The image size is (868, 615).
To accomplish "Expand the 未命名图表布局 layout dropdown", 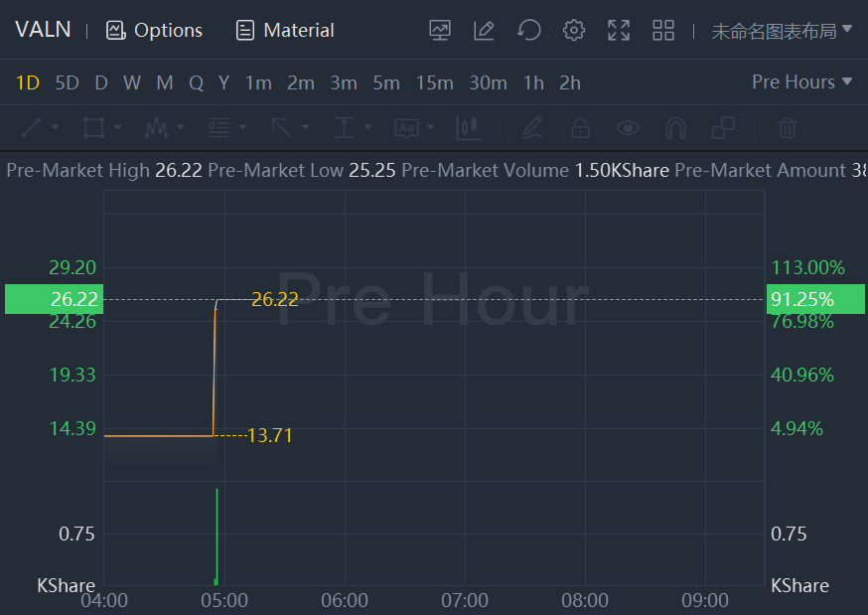I will 782,31.
